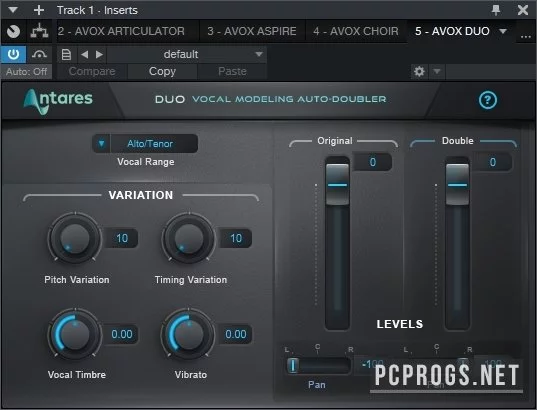Screen dimensions: 537x410
Task: Click the Vibrato knob
Action: point(189,334)
